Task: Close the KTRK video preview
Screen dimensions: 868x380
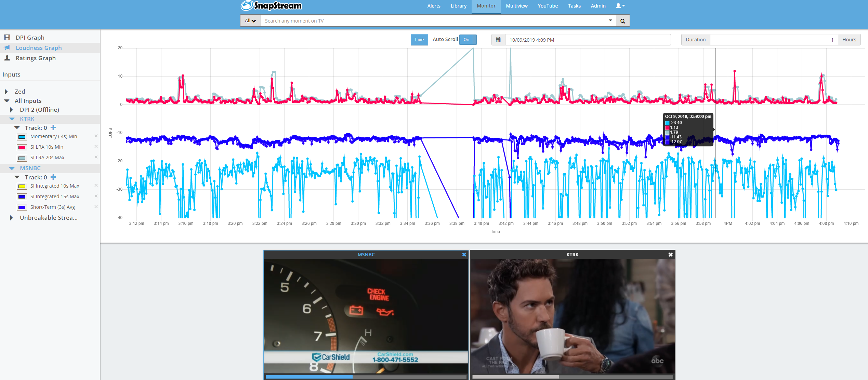Action: 670,255
